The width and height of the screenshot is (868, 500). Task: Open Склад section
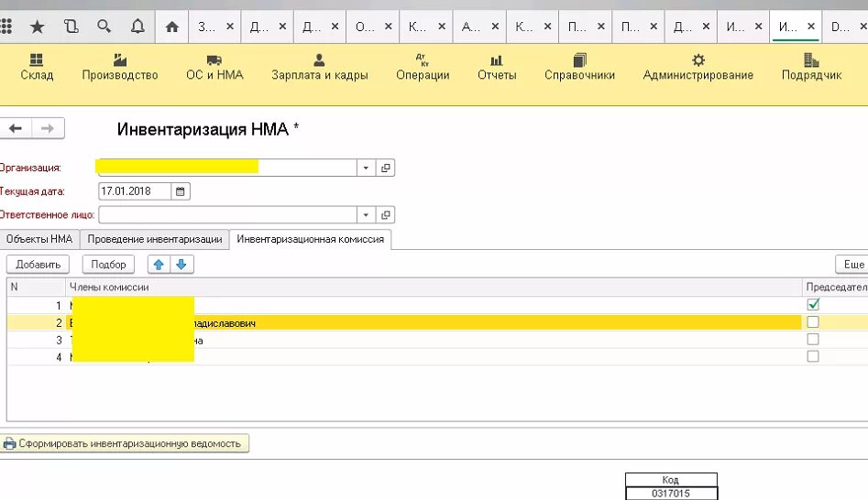coord(37,68)
